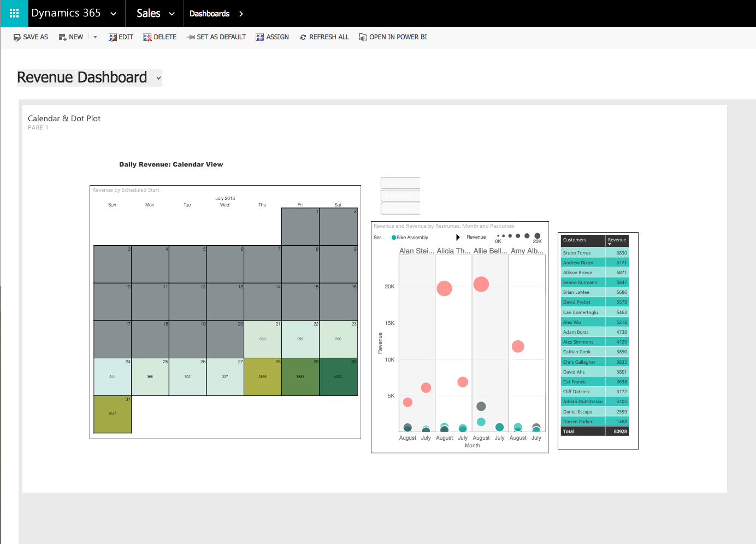756x544 pixels.
Task: Open the Revenue Dashboard selector dropdown
Action: click(158, 78)
